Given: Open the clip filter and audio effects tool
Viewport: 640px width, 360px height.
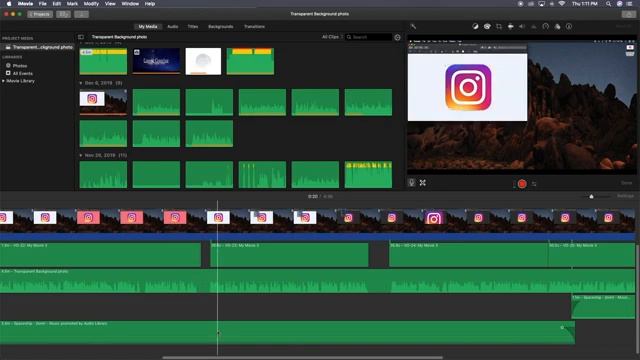Looking at the screenshot, I should 558,27.
